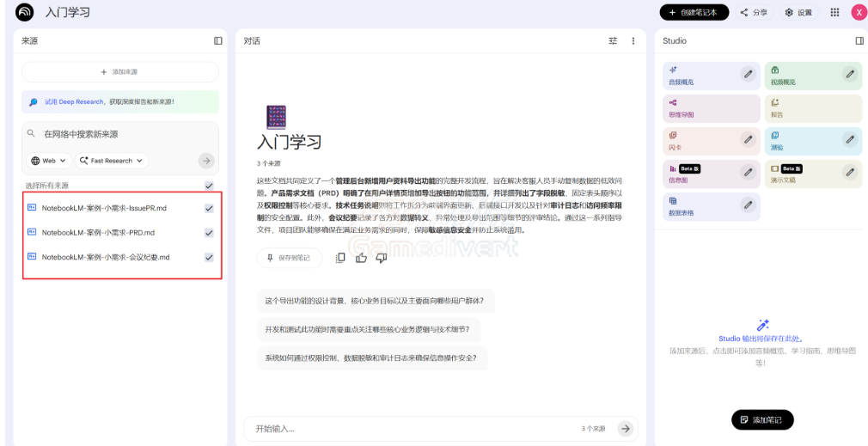
Task: Edit slide deck settings pencil icon
Action: tap(850, 172)
